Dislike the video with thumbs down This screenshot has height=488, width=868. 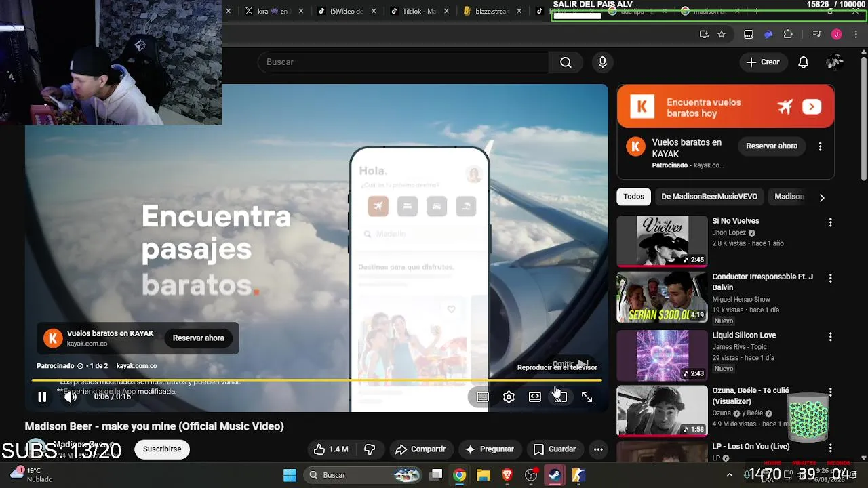(370, 449)
